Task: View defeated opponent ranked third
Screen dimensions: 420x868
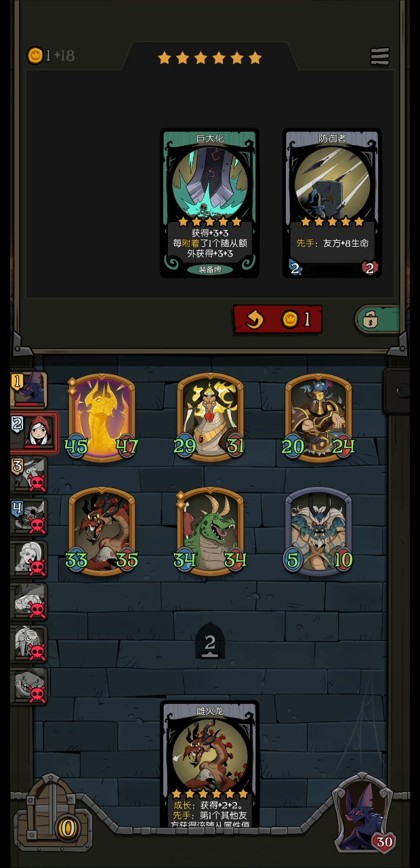Action: pyautogui.click(x=29, y=473)
